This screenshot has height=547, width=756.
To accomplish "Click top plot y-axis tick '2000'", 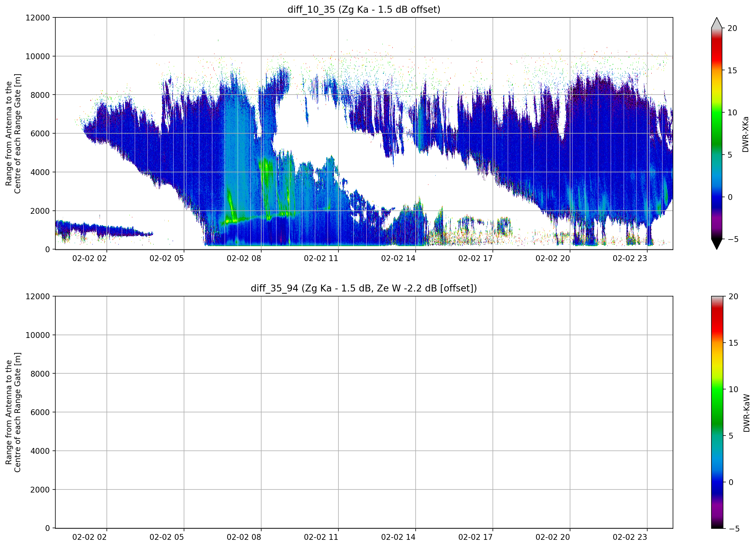I will [x=40, y=211].
